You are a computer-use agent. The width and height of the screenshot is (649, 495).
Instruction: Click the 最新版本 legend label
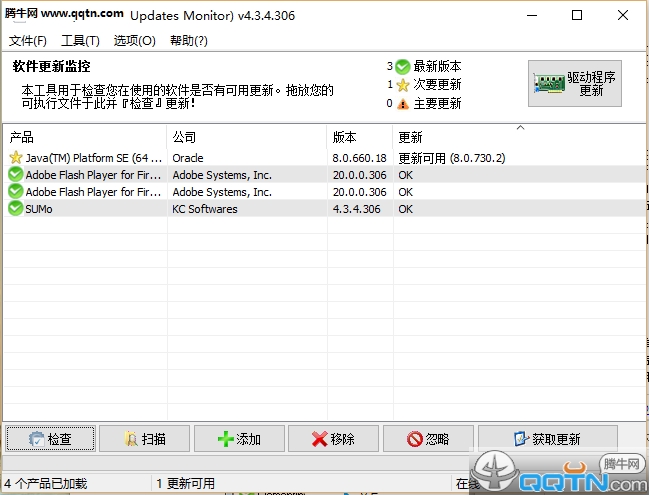coord(437,66)
